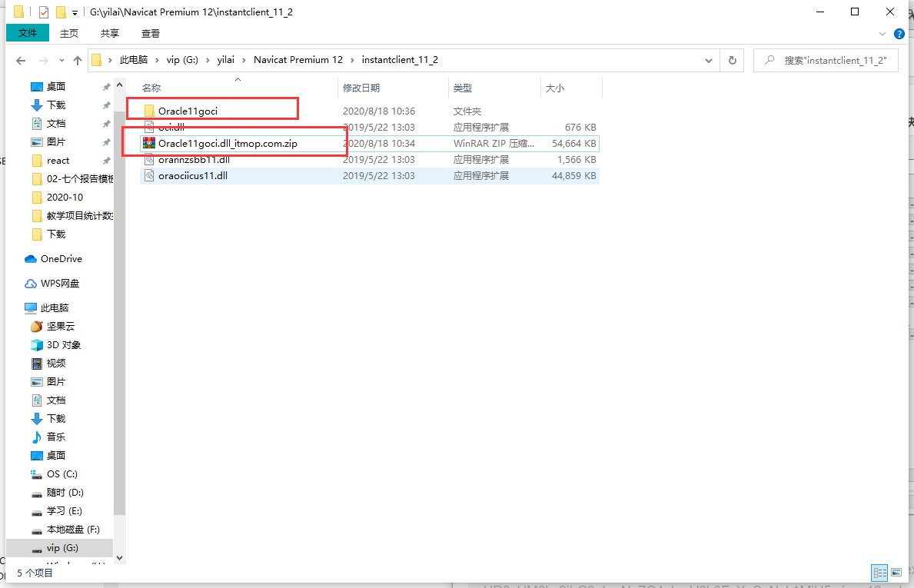Select the Oracle11goci folder
The image size is (914, 588).
[370, 111]
